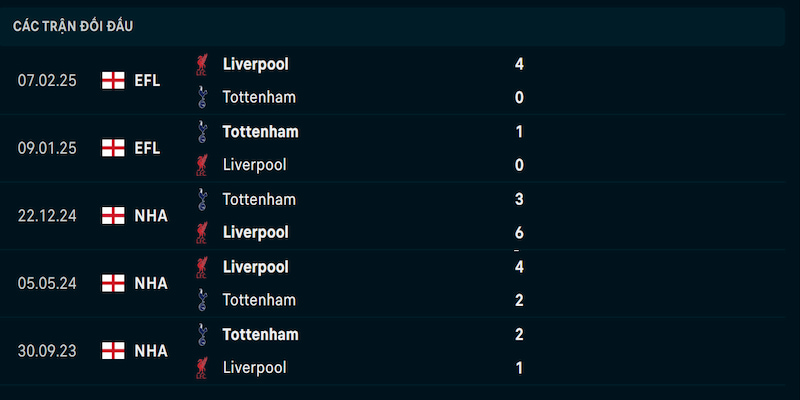The width and height of the screenshot is (800, 400).
Task: Click Liverpool crest in 09.01.25 match
Action: (202, 165)
